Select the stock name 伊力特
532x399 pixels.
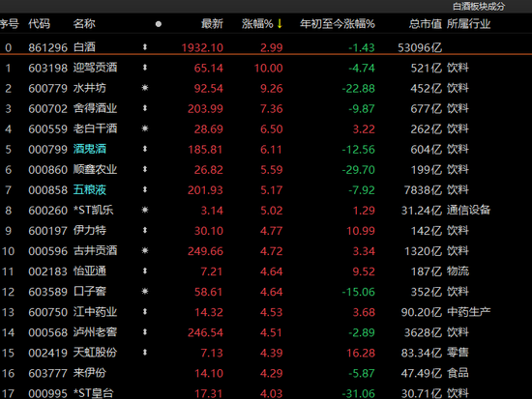[90, 230]
